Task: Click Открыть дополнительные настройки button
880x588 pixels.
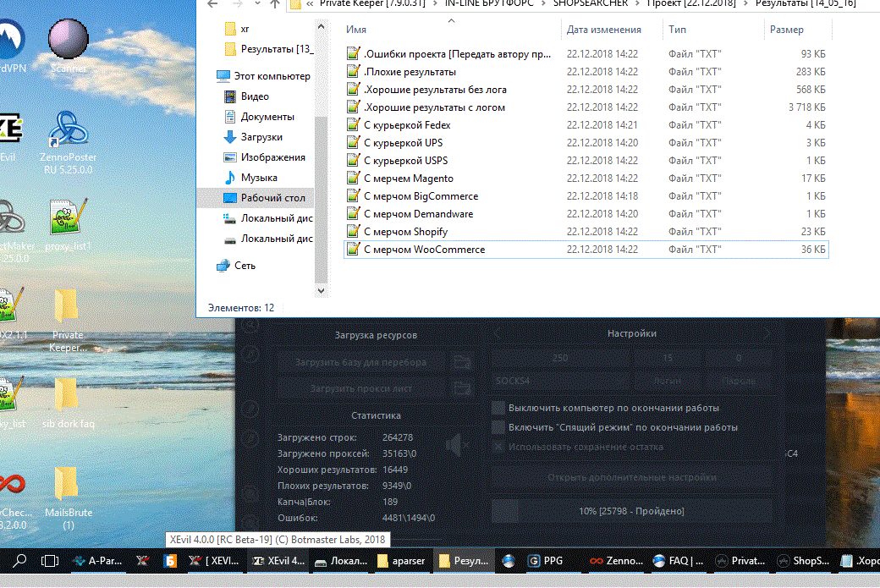Action: [632, 477]
